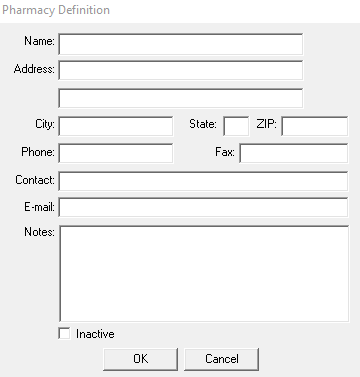Screen dimensions: 360x377
Task: Select the Phone number field
Action: (x=116, y=153)
